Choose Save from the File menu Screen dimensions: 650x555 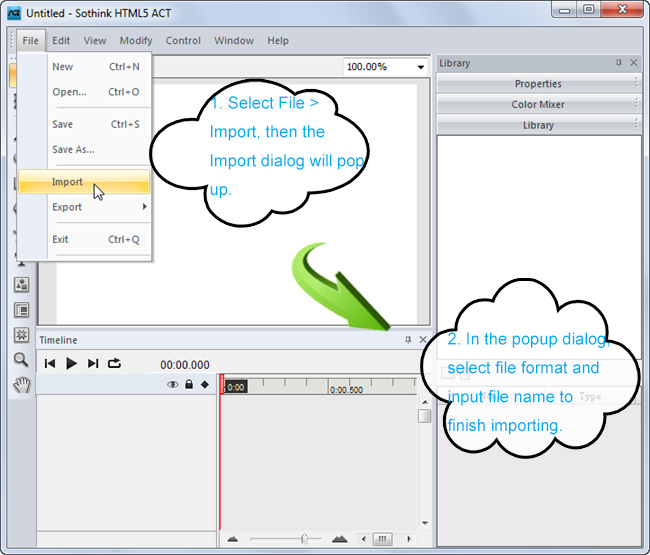click(x=84, y=124)
